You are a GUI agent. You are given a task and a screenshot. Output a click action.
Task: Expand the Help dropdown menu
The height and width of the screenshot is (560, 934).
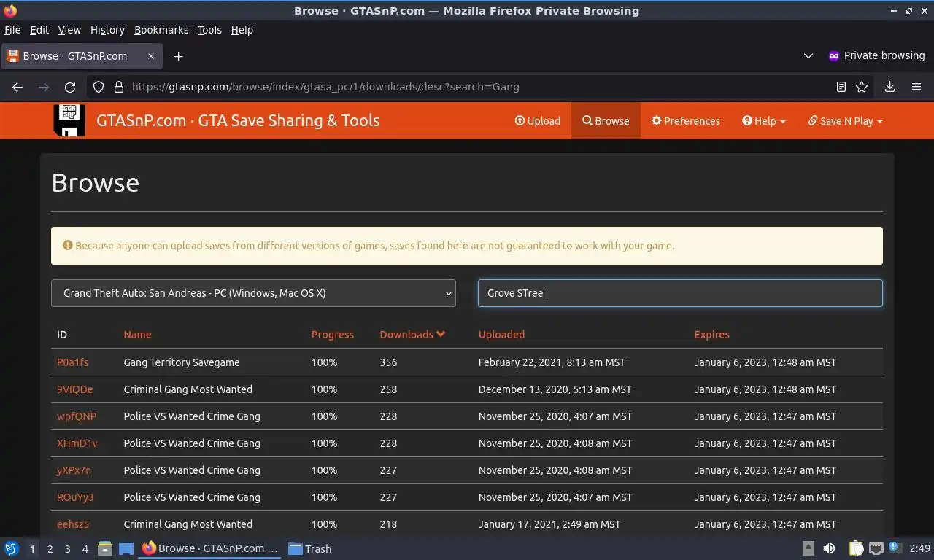(x=764, y=121)
